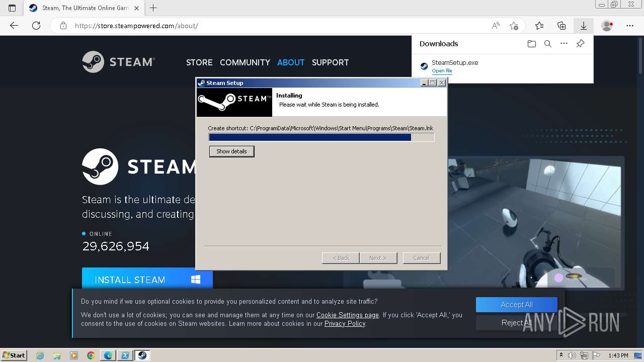Open the SUPPORT menu
644x362 pixels.
tap(330, 62)
